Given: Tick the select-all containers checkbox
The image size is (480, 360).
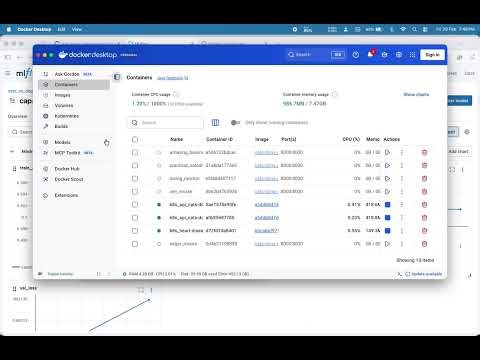Looking at the screenshot, I should coord(135,139).
